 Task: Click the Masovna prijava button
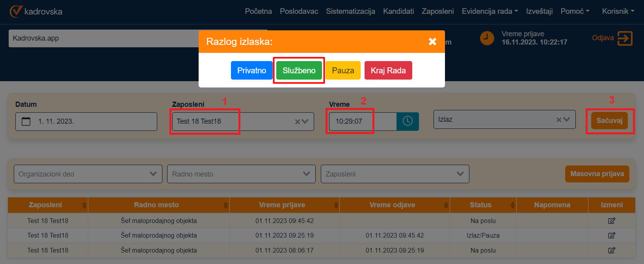pos(597,174)
